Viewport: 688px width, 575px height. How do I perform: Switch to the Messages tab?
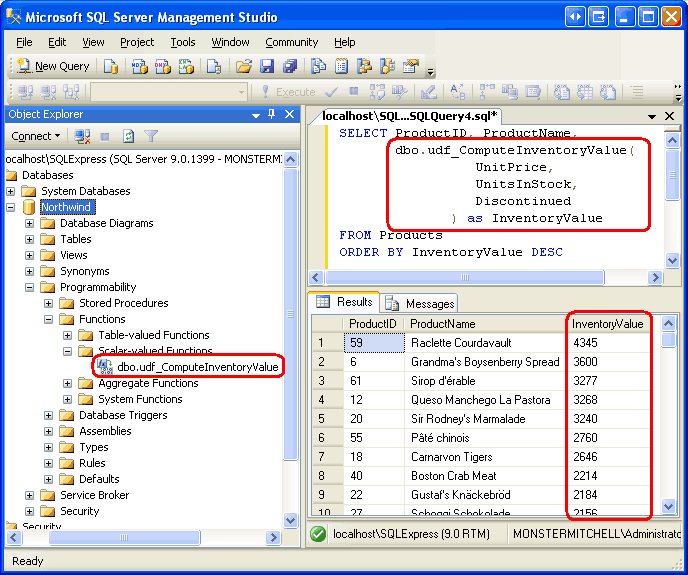pos(420,303)
